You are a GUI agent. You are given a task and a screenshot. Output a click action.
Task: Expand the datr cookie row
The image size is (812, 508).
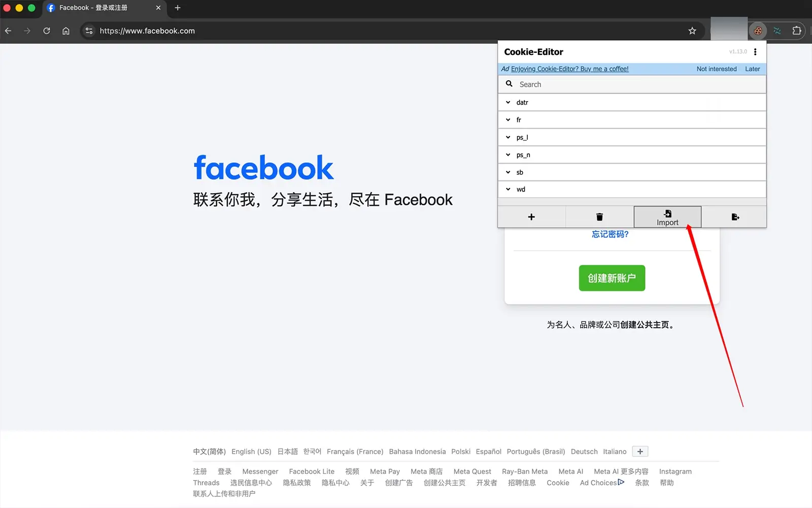tap(632, 102)
